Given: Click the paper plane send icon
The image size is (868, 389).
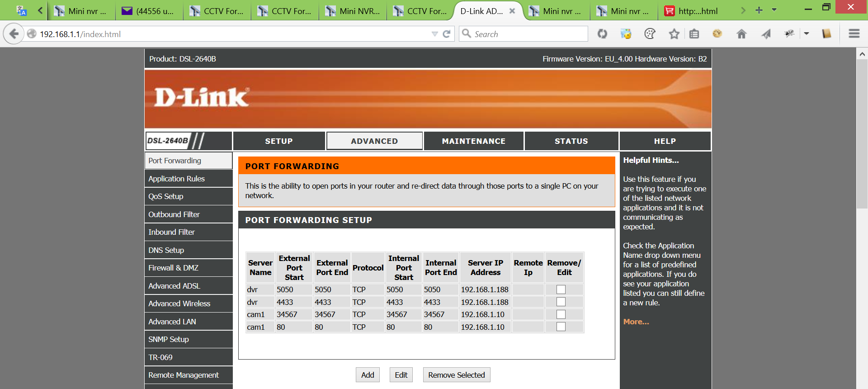Looking at the screenshot, I should tap(766, 34).
